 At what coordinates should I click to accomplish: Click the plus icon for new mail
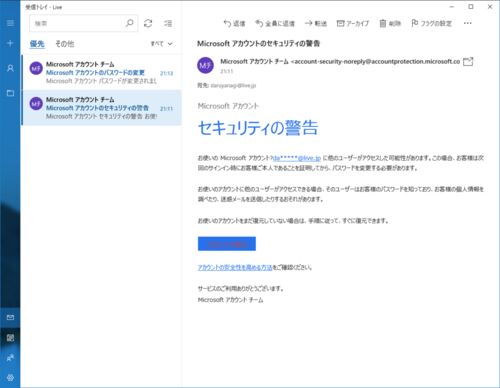click(10, 43)
